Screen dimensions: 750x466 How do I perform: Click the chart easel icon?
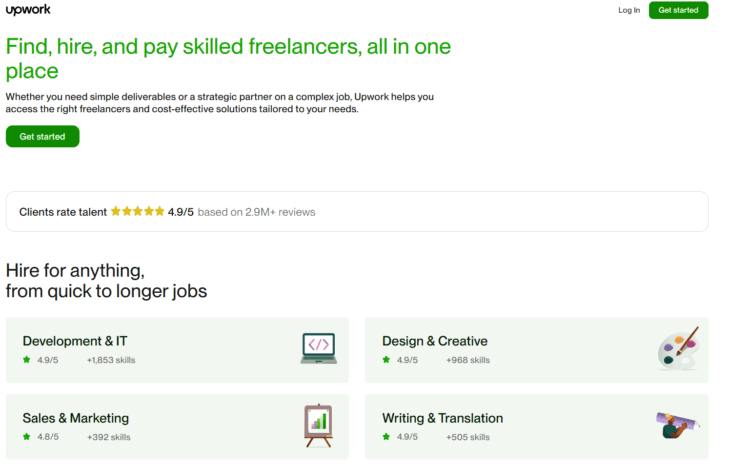tap(319, 426)
